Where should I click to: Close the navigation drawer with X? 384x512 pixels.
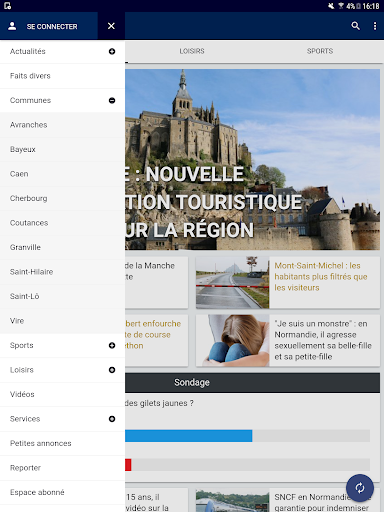click(111, 26)
